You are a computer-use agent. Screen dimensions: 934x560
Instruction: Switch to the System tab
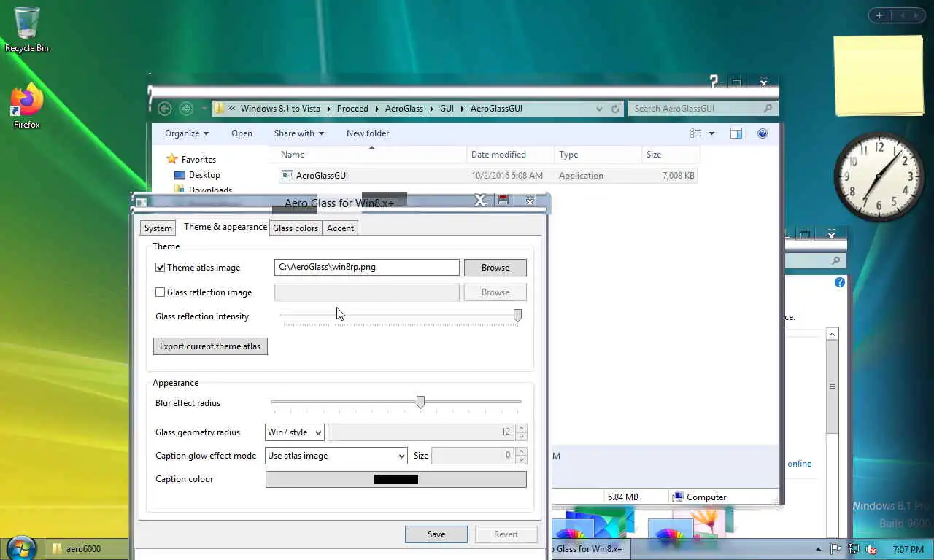coord(158,228)
